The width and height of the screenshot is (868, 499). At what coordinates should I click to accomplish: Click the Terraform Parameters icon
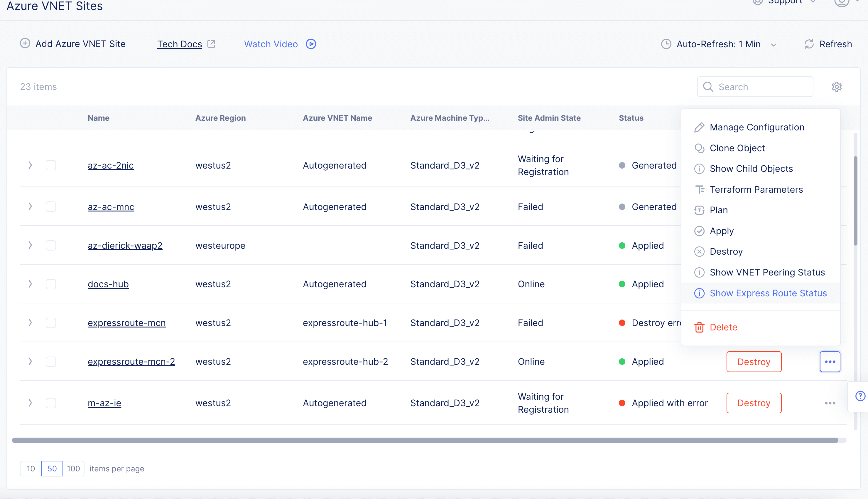(x=699, y=189)
